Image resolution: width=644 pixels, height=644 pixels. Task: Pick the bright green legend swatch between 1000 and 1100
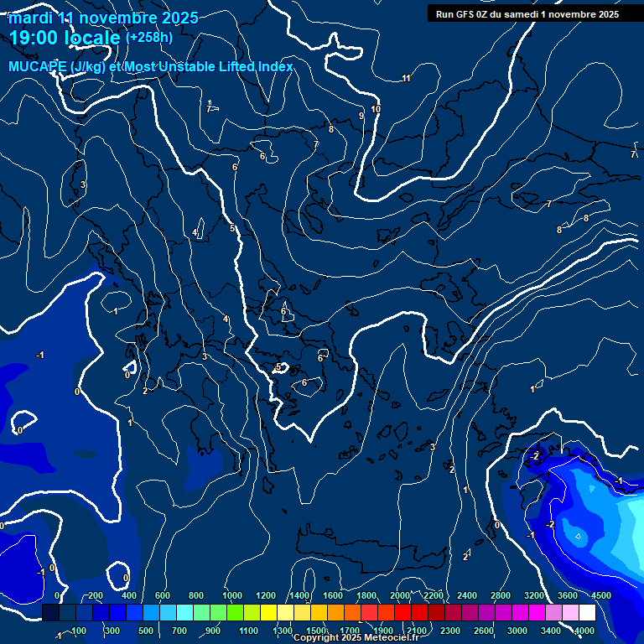pos(235,612)
